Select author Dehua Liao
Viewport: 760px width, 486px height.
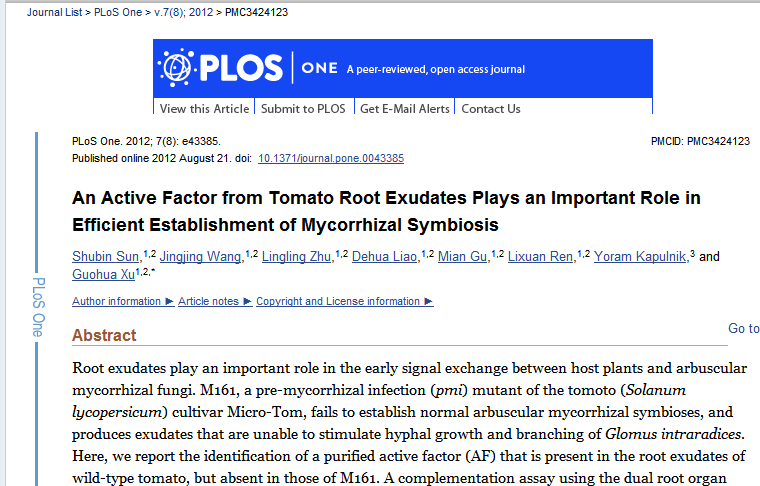point(385,257)
